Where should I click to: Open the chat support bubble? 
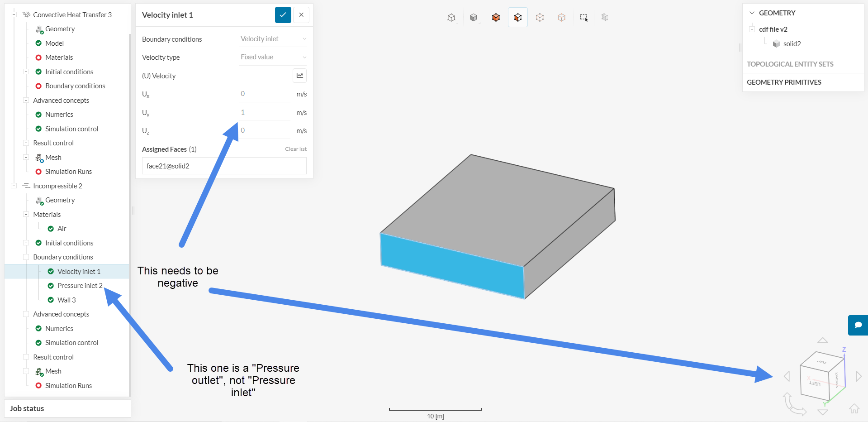point(858,325)
